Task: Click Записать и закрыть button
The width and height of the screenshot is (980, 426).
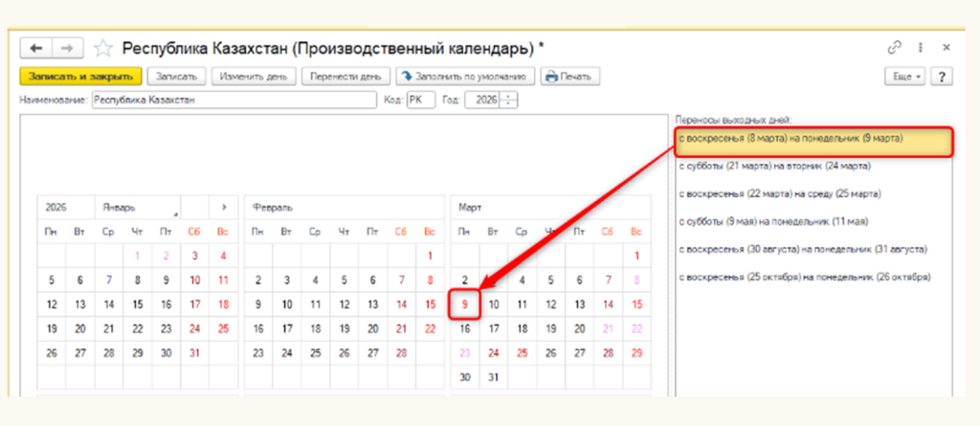Action: pyautogui.click(x=80, y=76)
